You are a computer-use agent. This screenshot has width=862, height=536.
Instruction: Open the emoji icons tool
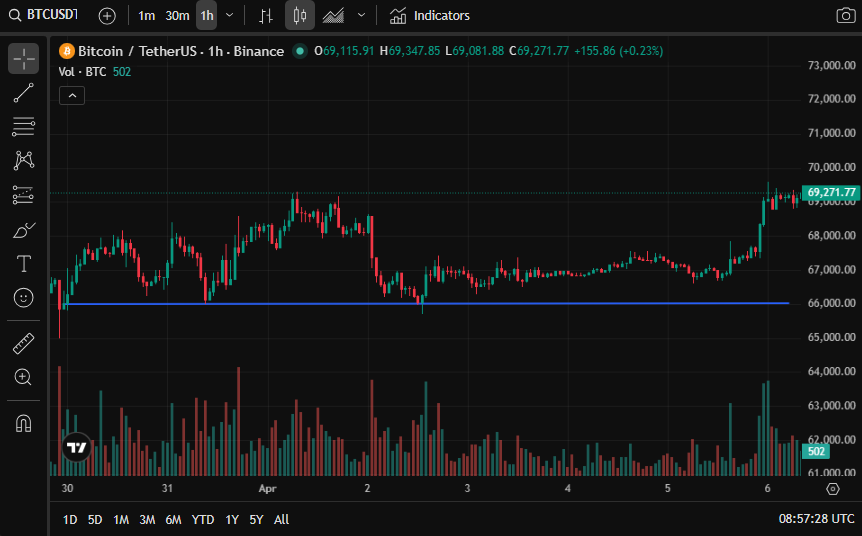23,298
